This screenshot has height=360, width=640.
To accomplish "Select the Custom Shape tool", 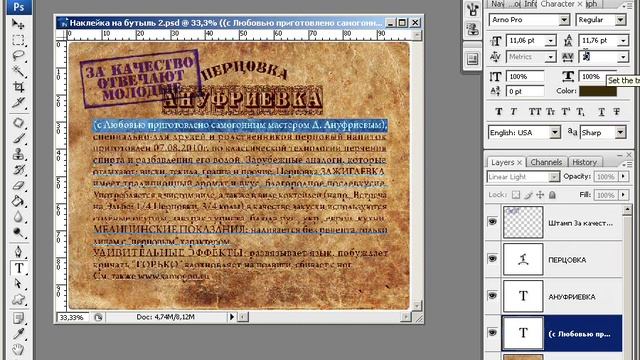I will tap(18, 299).
